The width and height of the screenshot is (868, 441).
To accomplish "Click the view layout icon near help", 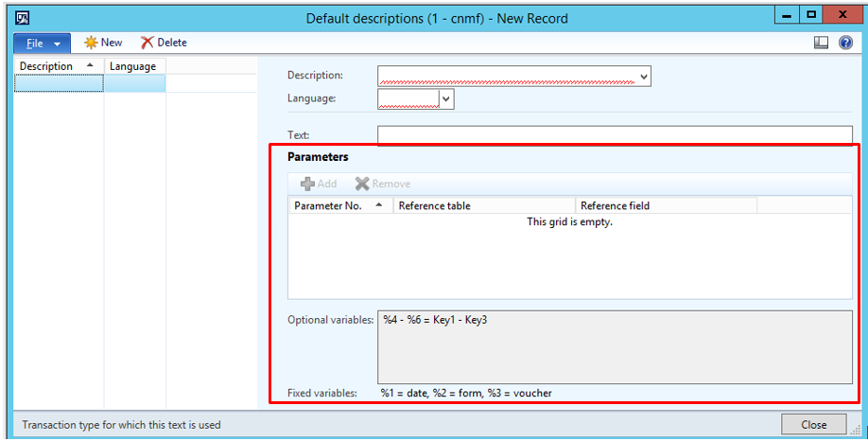I will click(821, 43).
